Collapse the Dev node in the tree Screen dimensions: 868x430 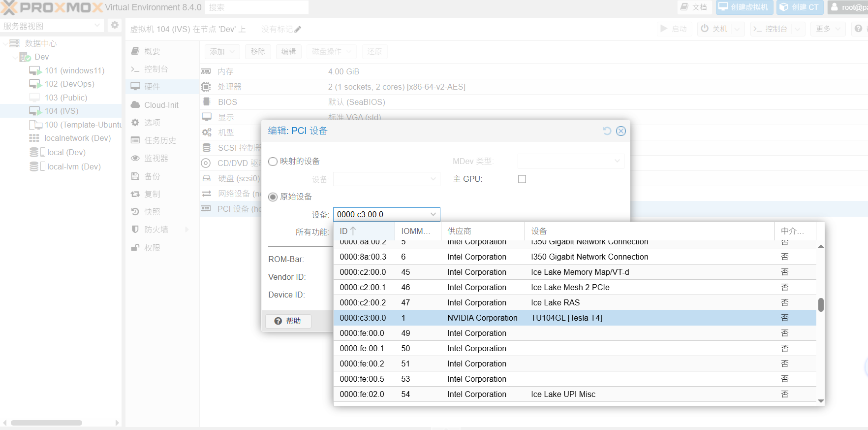click(14, 58)
